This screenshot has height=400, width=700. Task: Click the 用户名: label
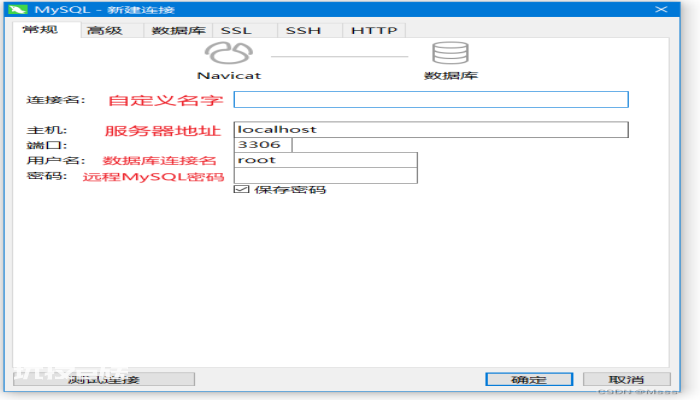point(56,160)
